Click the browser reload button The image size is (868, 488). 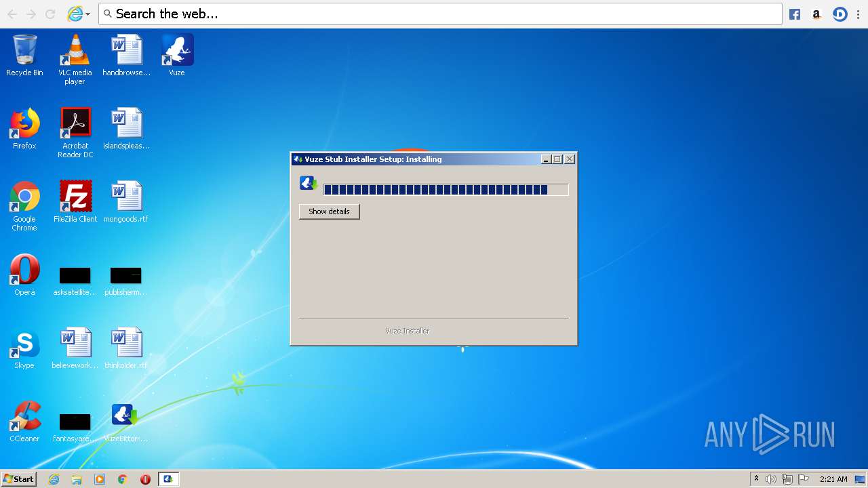[50, 14]
